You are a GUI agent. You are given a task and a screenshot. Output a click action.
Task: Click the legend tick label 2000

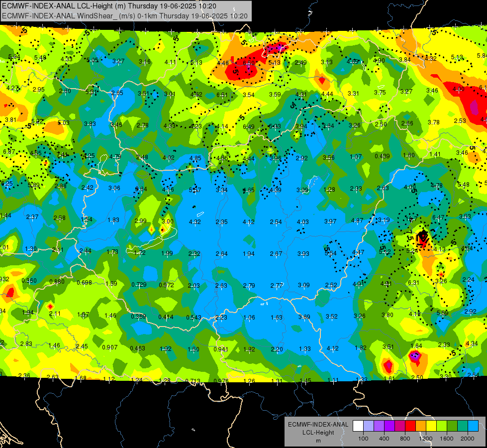[468, 439]
